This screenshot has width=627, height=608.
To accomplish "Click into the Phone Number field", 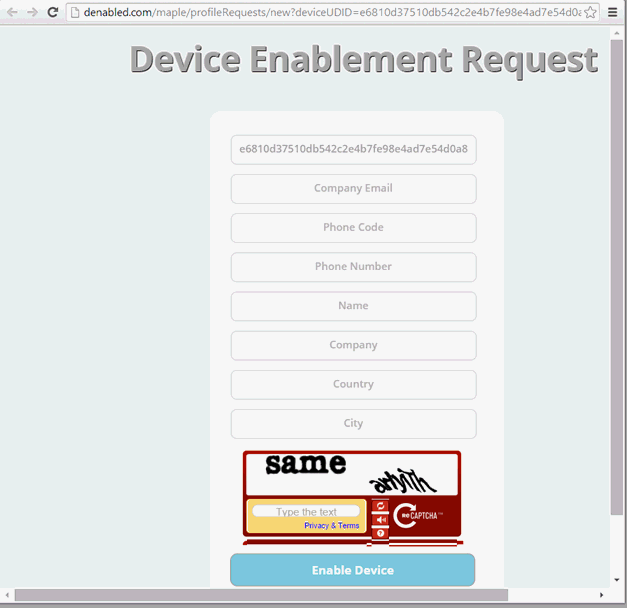I will click(x=353, y=266).
